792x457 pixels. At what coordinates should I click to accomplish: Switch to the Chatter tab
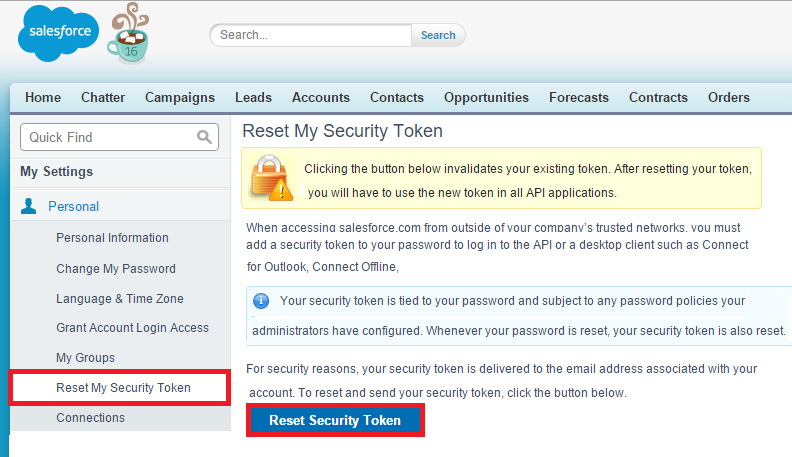[x=102, y=97]
